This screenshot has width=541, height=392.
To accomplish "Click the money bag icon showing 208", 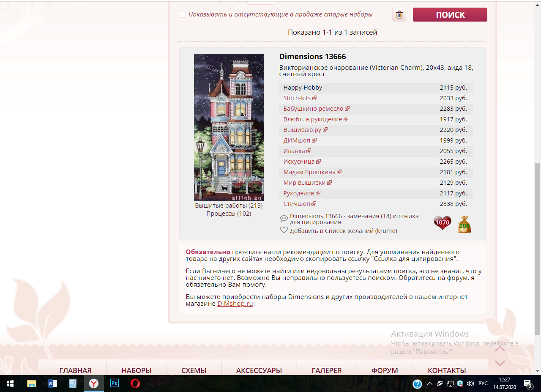I will [x=464, y=225].
